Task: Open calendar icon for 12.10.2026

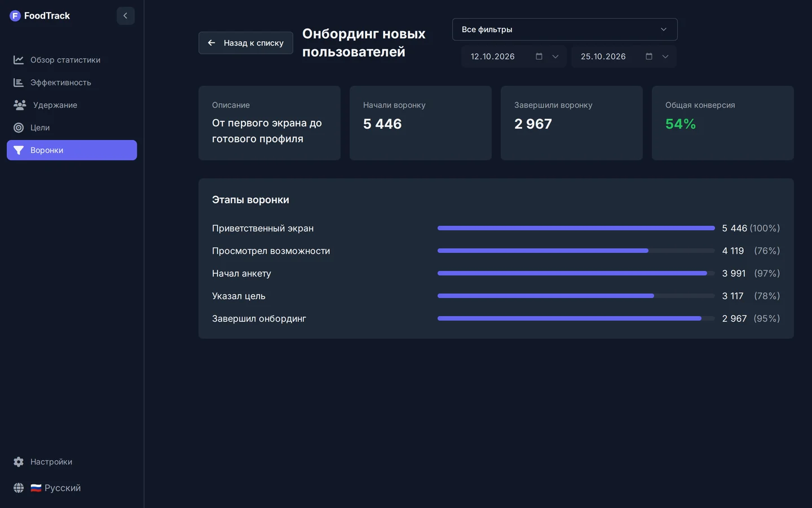Action: [539, 56]
